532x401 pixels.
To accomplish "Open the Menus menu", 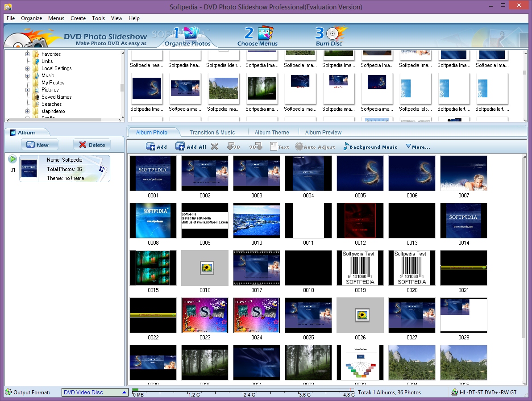I will pos(56,18).
